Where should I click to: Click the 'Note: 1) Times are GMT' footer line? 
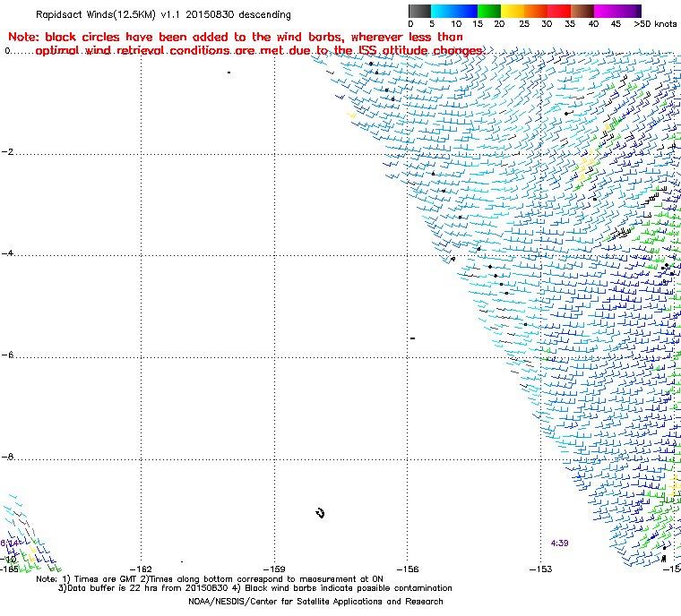point(210,579)
